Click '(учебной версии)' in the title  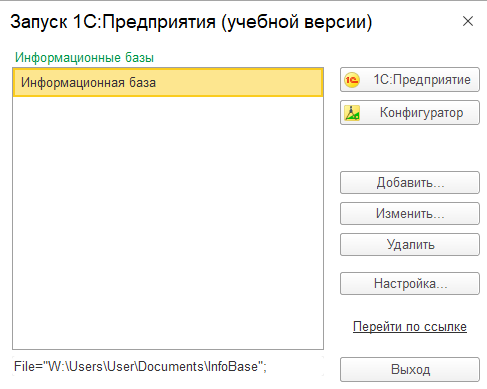[296, 22]
